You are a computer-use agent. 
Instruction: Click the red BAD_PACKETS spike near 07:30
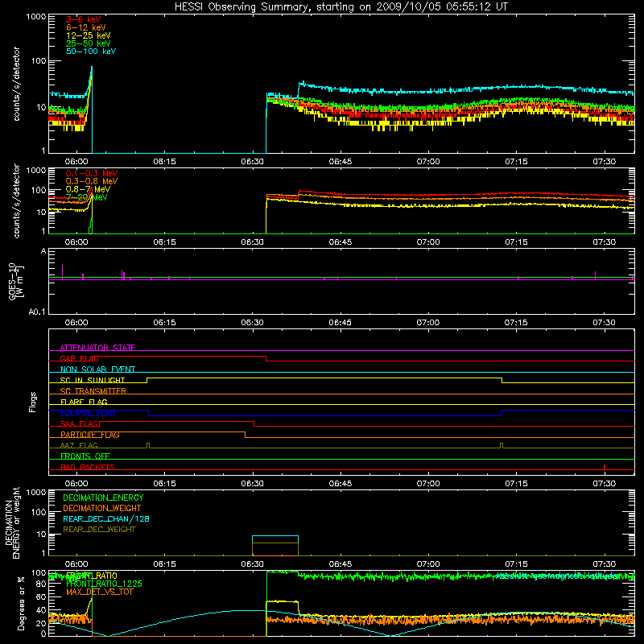[x=605, y=467]
